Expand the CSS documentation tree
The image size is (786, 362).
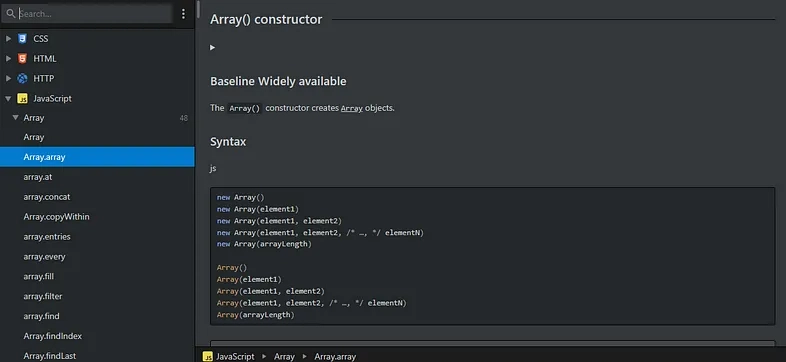coord(9,39)
